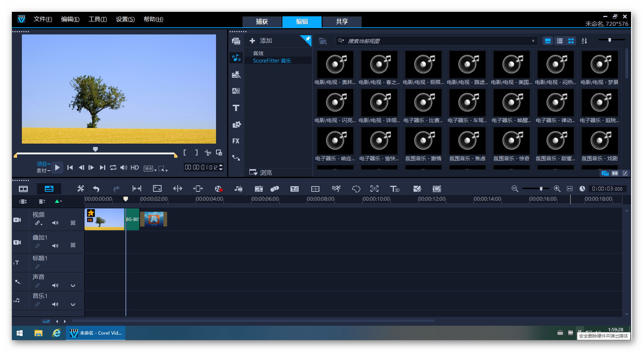Open the 工具(T) menu
The height and width of the screenshot is (352, 644).
tap(97, 19)
